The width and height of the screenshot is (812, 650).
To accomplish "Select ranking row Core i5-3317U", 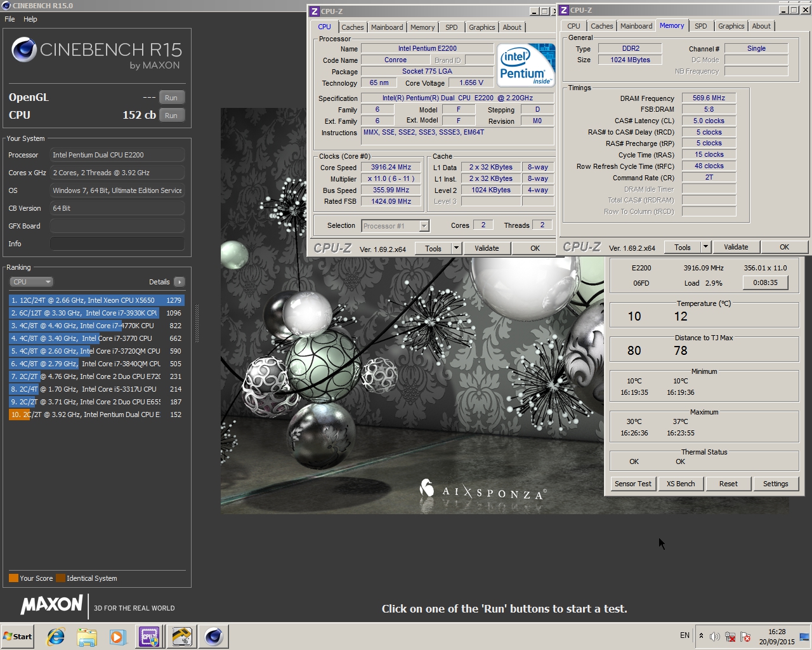I will pyautogui.click(x=96, y=389).
